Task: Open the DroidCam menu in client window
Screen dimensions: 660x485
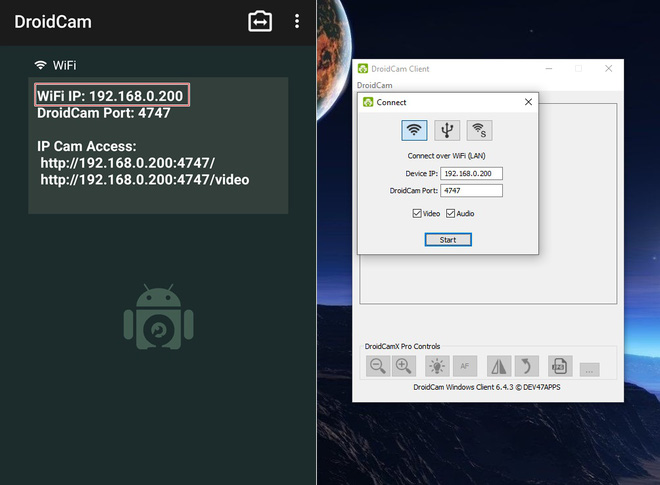Action: 375,85
